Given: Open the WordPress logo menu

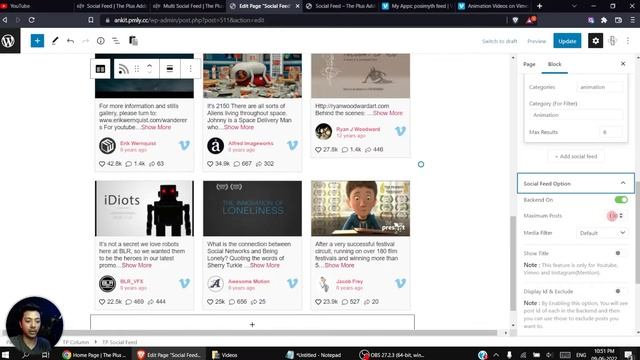Looking at the screenshot, I should tap(9, 41).
